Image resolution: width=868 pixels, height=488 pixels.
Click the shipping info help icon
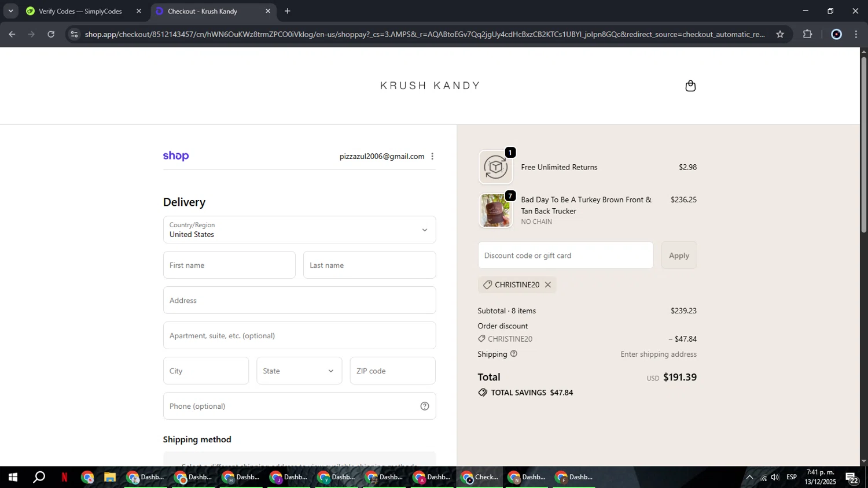513,354
